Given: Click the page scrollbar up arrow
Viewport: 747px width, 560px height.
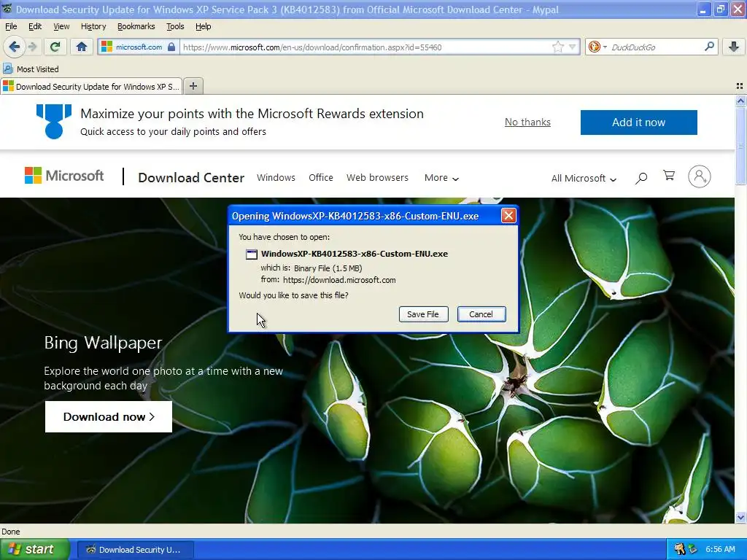Looking at the screenshot, I should [x=740, y=101].
